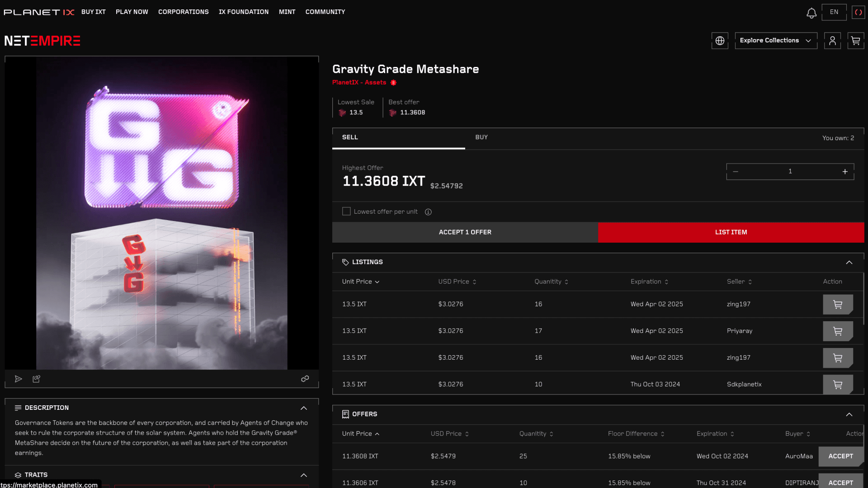
Task: Open the shopping cart in header
Action: (855, 41)
